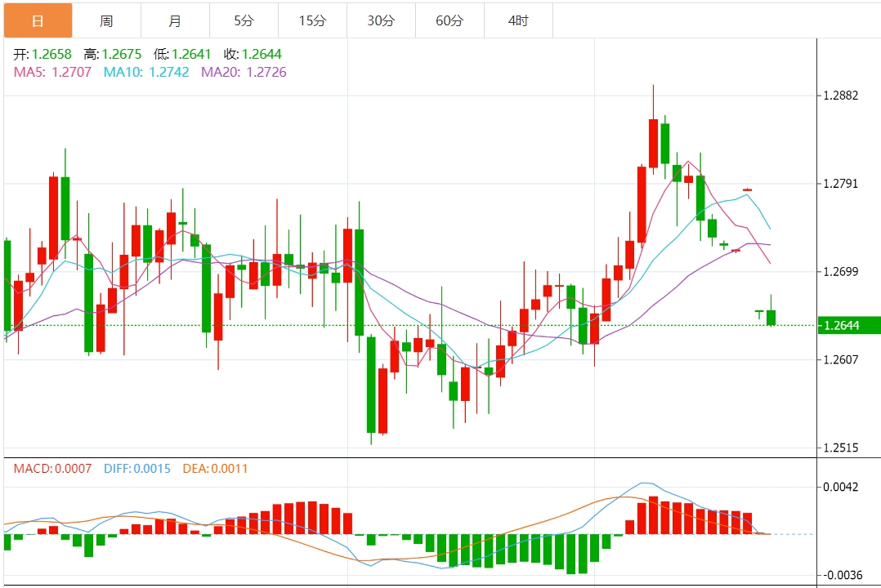Viewport: 881px width, 588px height.
Task: Click the low price 低:1.2641
Action: [182, 54]
